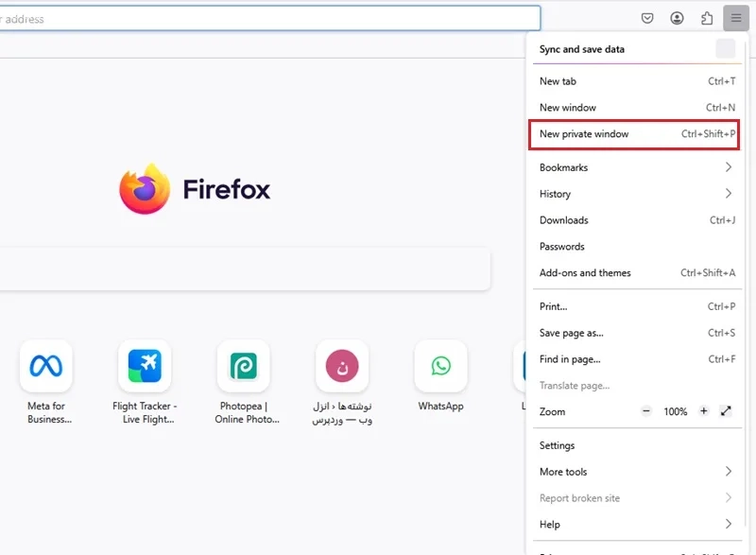Screen dimensions: 756x555
Task: Zoom in with the plus button
Action: [x=703, y=411]
